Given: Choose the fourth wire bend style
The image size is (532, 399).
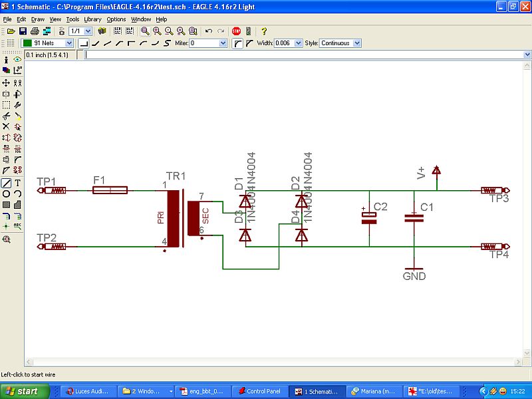Looking at the screenshot, I should click(119, 43).
